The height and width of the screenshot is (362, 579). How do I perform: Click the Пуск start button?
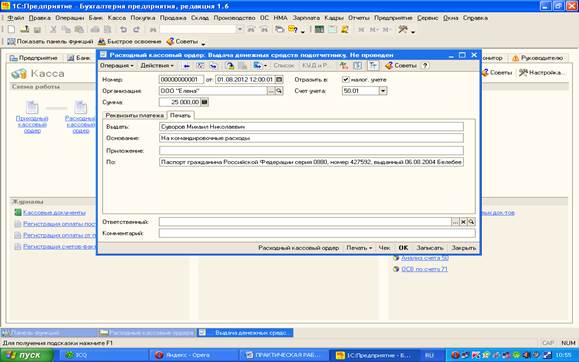tap(27, 355)
